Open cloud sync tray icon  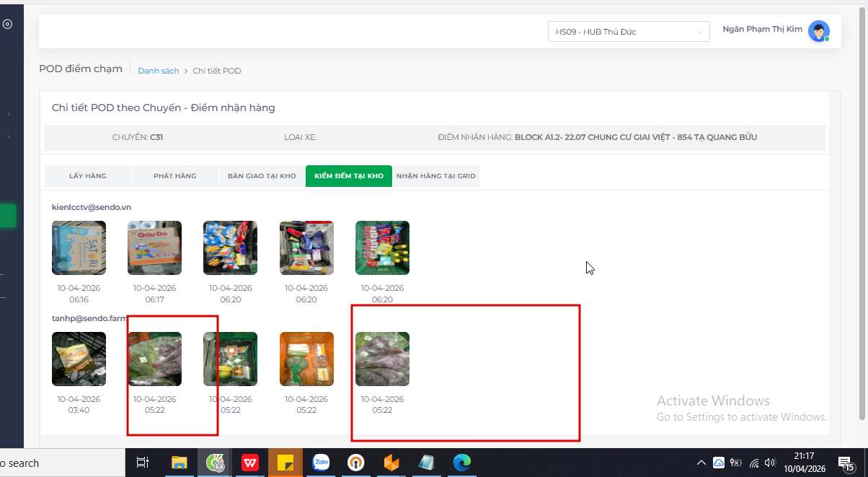point(719,463)
